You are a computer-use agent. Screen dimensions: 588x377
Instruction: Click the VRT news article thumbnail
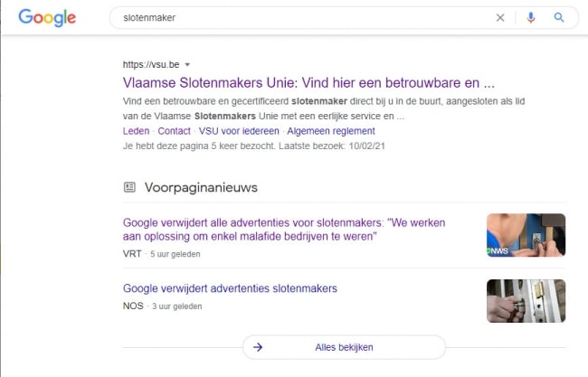tap(526, 235)
